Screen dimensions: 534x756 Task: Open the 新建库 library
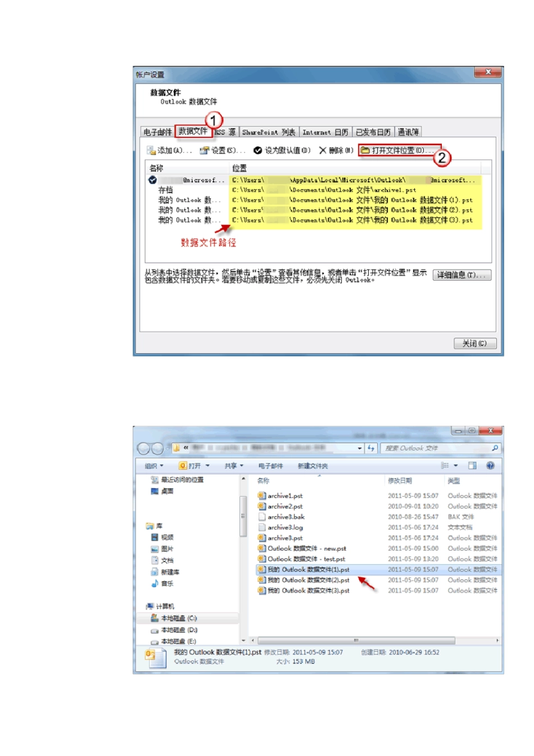[165, 572]
